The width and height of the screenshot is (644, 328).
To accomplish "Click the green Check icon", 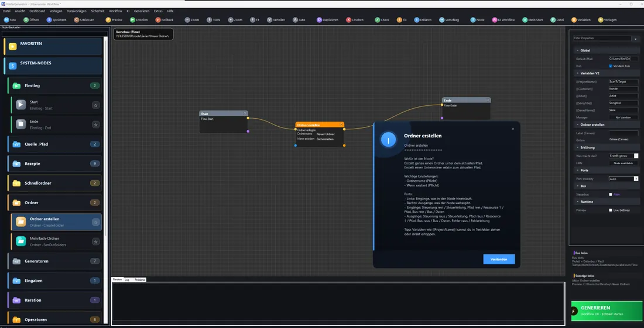I will pyautogui.click(x=378, y=20).
